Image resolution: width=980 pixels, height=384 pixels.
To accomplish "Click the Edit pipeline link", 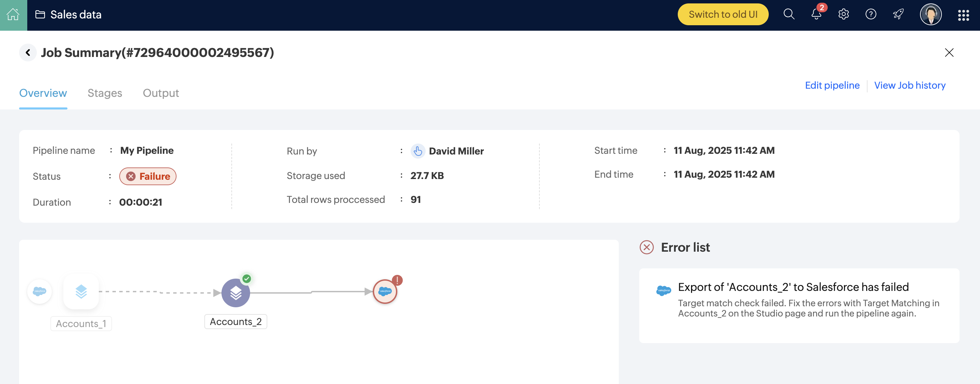I will click(x=832, y=85).
